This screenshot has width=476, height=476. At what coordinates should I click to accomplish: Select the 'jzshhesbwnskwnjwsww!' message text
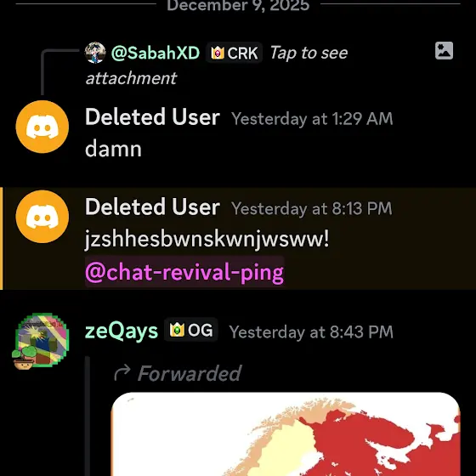tap(207, 239)
